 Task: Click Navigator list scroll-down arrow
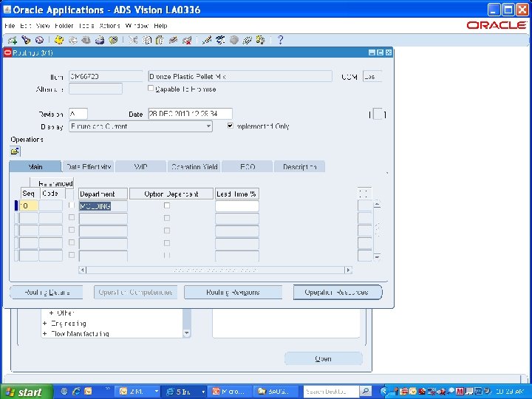click(x=187, y=333)
